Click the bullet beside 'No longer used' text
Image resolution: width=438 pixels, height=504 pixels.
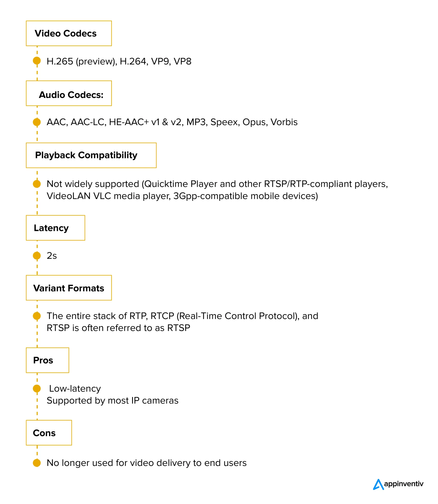click(37, 463)
